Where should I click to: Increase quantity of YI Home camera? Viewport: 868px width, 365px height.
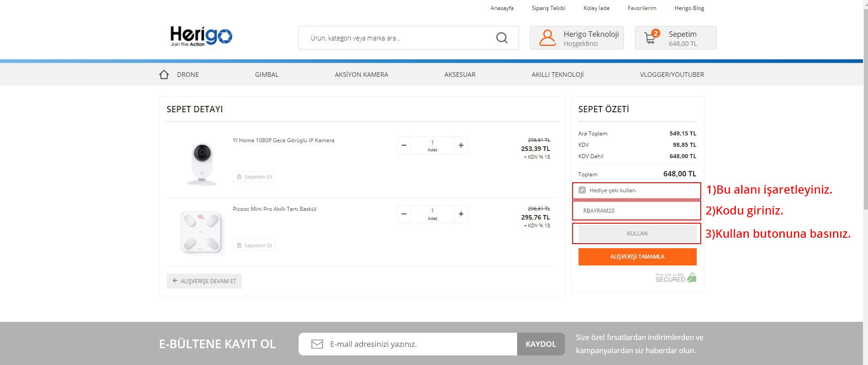[461, 145]
